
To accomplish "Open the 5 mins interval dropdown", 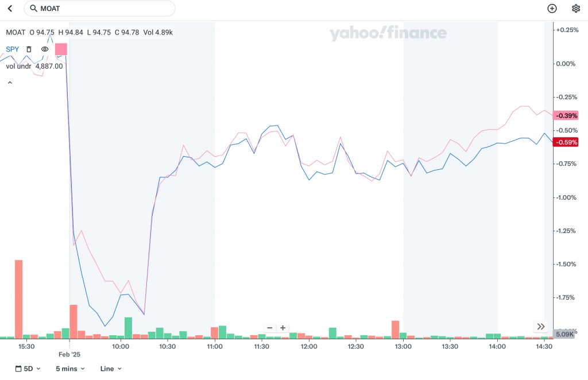I will (x=70, y=369).
